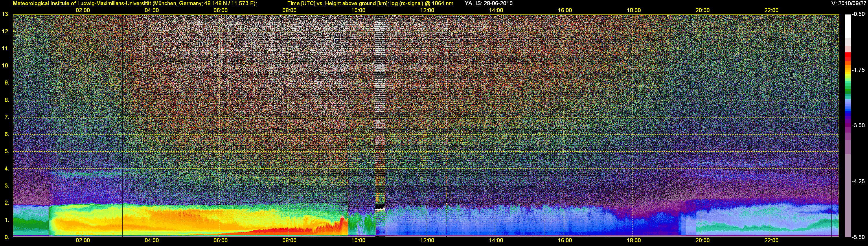The image size is (868, 246).
Task: Click the 8. height axis label
Action: (x=7, y=100)
